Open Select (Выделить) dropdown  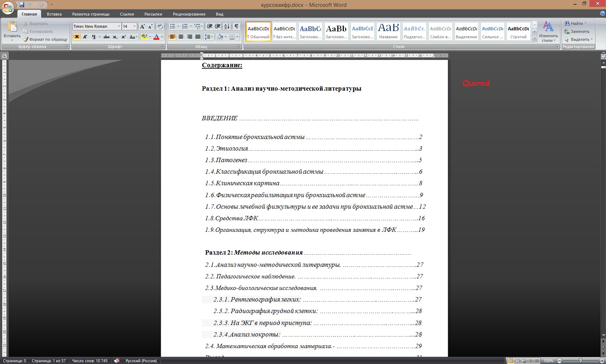(579, 39)
